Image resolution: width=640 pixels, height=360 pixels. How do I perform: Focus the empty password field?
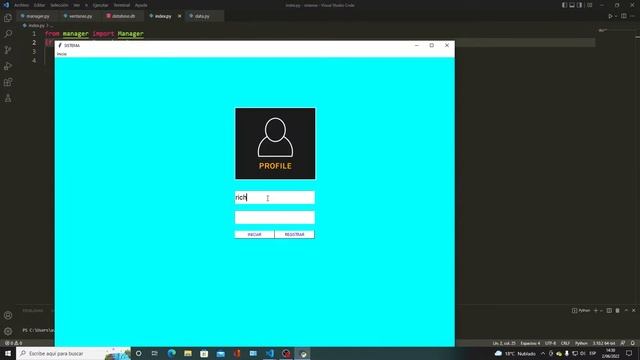[275, 218]
